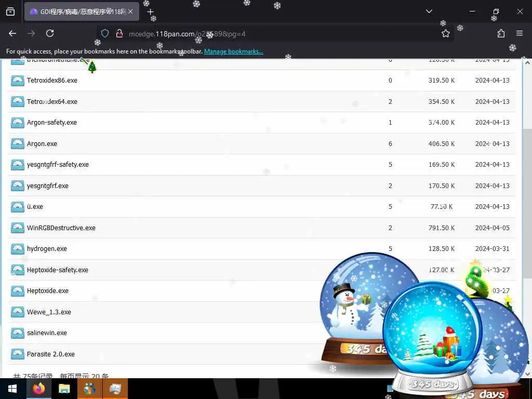The width and height of the screenshot is (532, 399).
Task: Open the hydrogen.exe file link
Action: tap(47, 249)
